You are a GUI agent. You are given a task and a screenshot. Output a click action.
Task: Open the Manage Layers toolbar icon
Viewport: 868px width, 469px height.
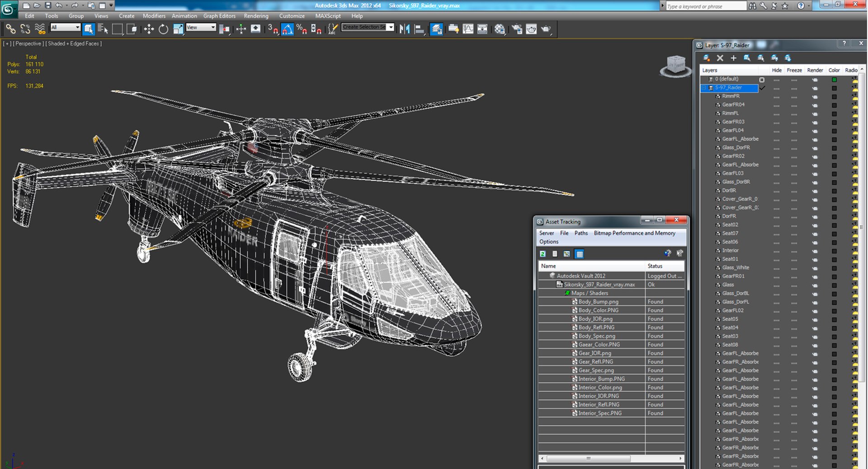tap(436, 29)
